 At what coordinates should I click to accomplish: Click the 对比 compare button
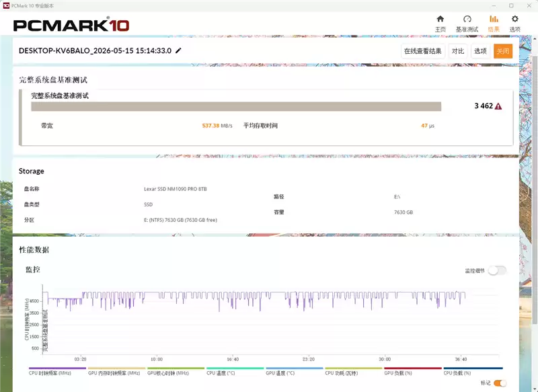tap(458, 51)
